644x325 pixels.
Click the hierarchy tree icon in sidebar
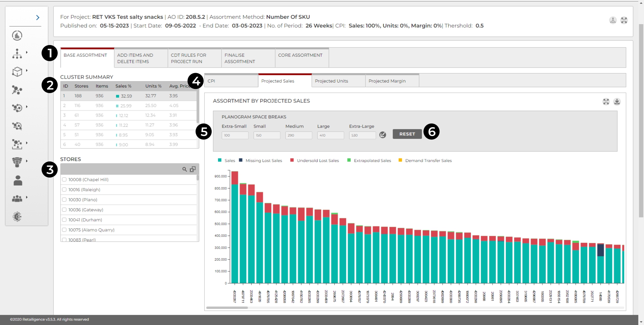pyautogui.click(x=17, y=54)
